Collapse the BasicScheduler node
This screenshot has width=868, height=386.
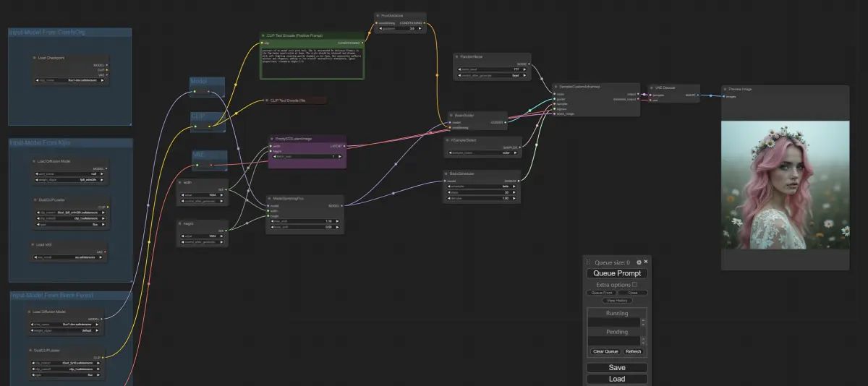coord(448,173)
